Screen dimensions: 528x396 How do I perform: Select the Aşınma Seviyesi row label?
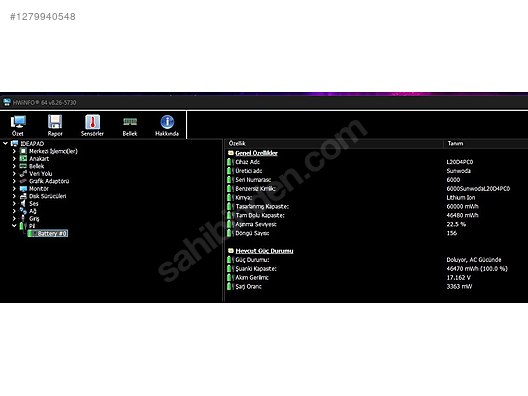click(256, 224)
